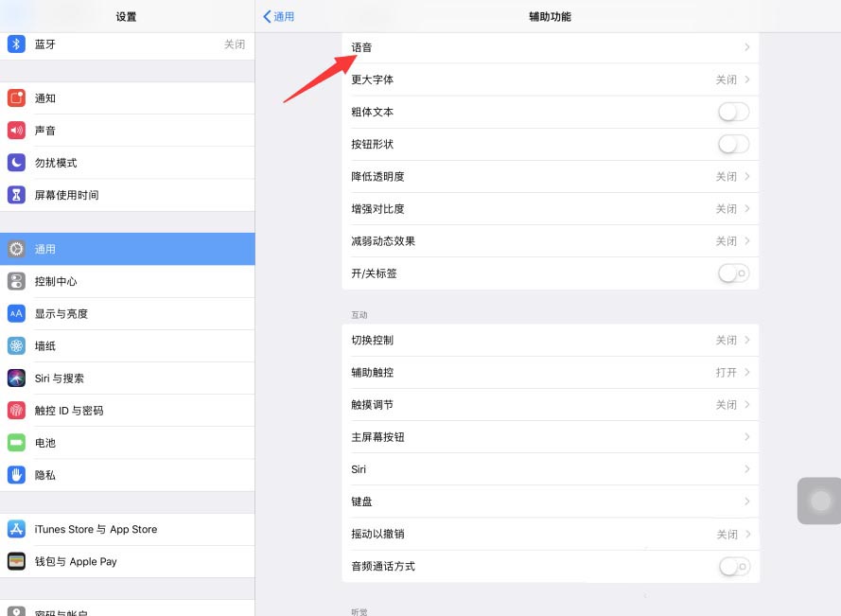Open Shake to Undo (摇动以撤销) chevron
This screenshot has height=616, width=841.
click(748, 534)
